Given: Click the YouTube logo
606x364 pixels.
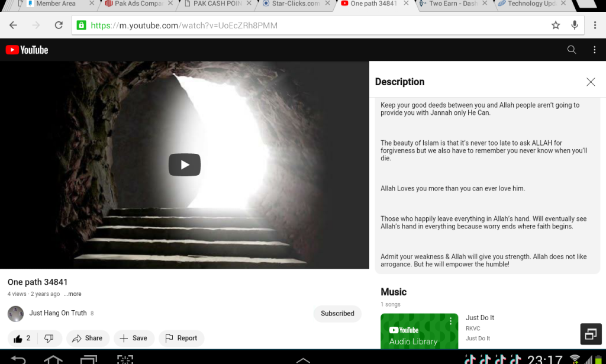Looking at the screenshot, I should click(x=27, y=50).
